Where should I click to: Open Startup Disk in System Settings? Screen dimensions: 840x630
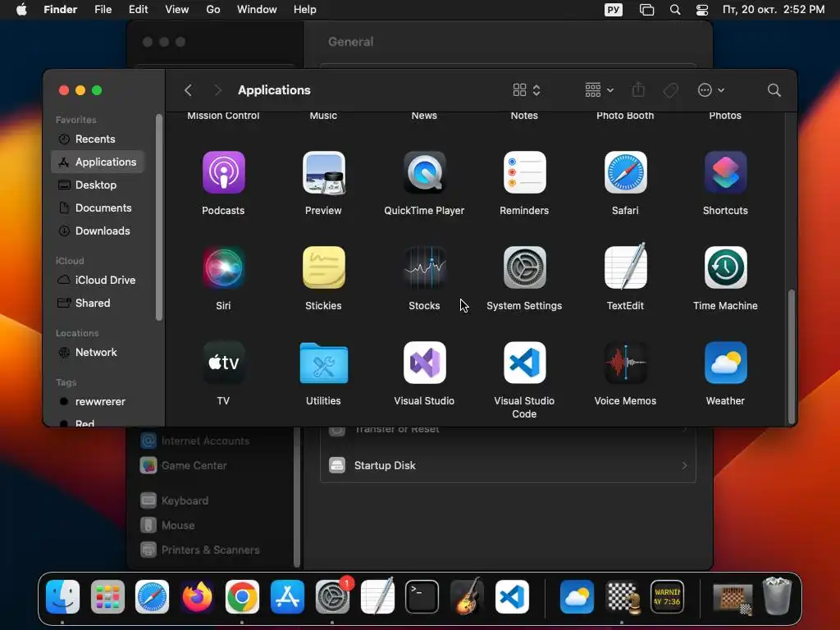click(x=508, y=466)
